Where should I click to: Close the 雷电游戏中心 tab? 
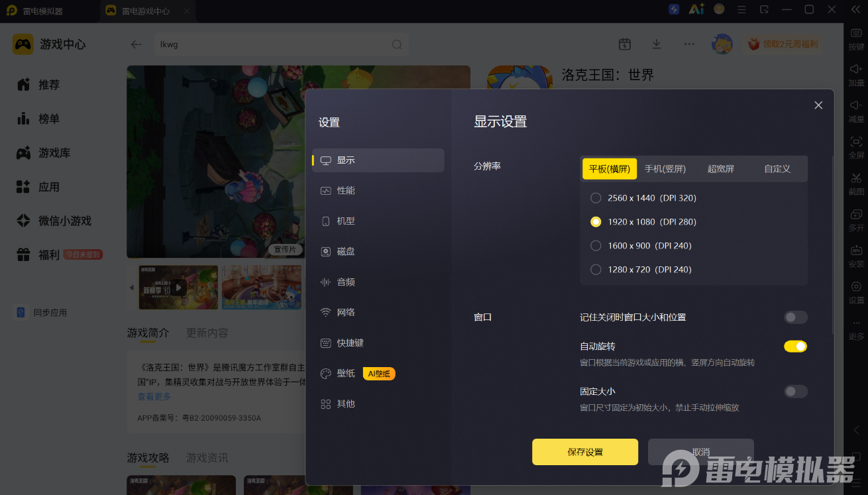(x=187, y=11)
